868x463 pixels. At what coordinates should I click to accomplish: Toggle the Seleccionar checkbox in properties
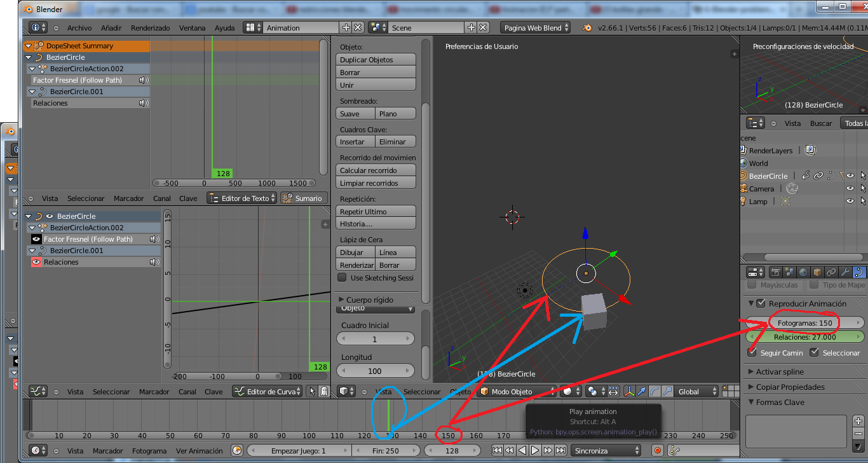coord(815,352)
